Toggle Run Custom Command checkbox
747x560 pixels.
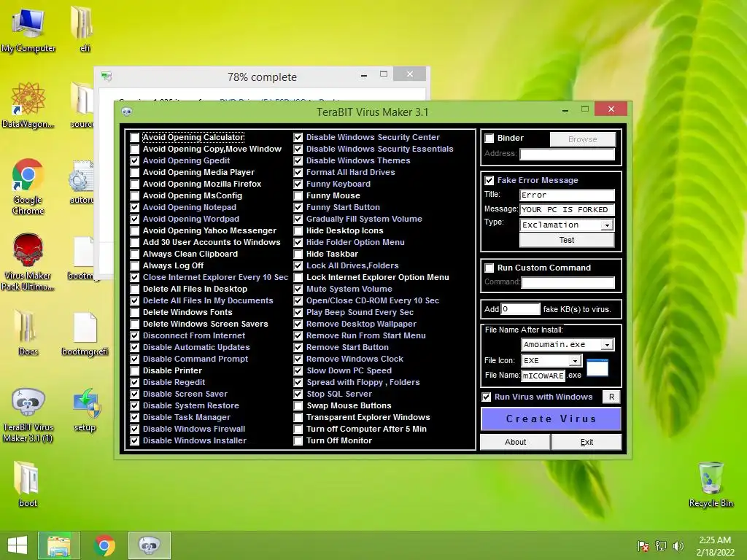[489, 268]
